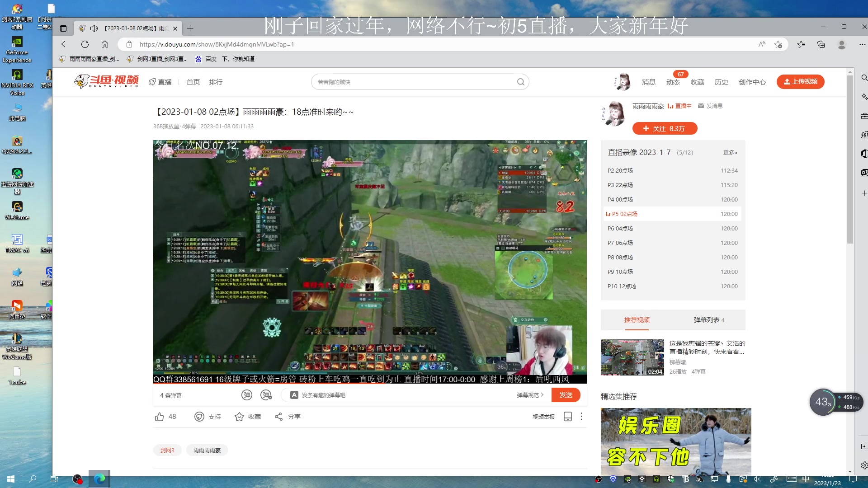Favorite the video with 收藏 star

[x=239, y=417]
